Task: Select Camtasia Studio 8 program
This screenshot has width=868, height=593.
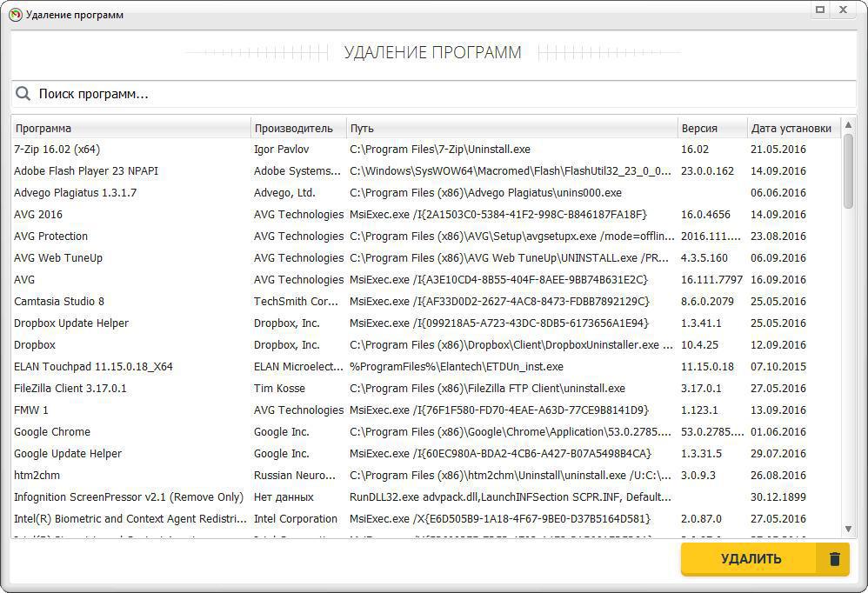Action: 425,302
